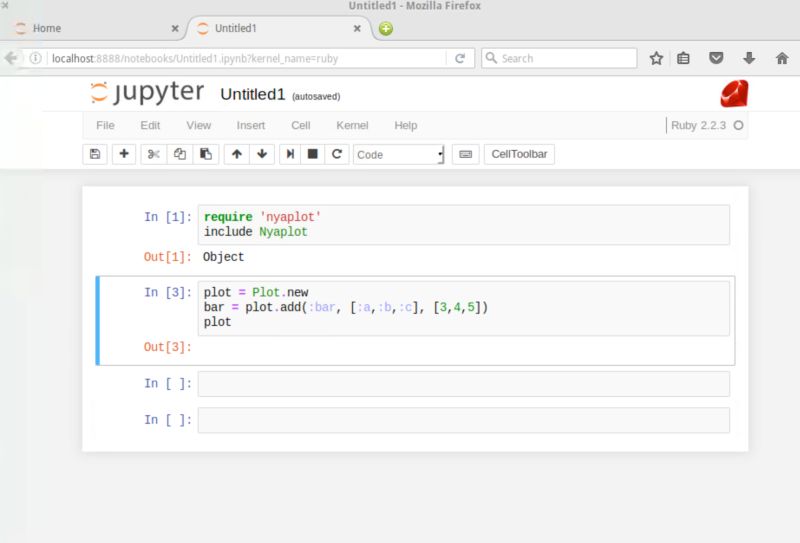Click the CellToolbar button
Image resolution: width=800 pixels, height=543 pixels.
tap(519, 154)
